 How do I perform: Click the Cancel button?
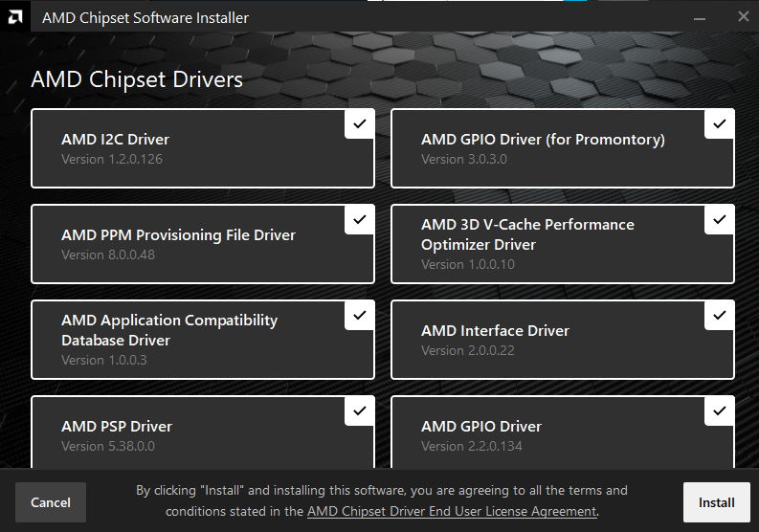[51, 502]
